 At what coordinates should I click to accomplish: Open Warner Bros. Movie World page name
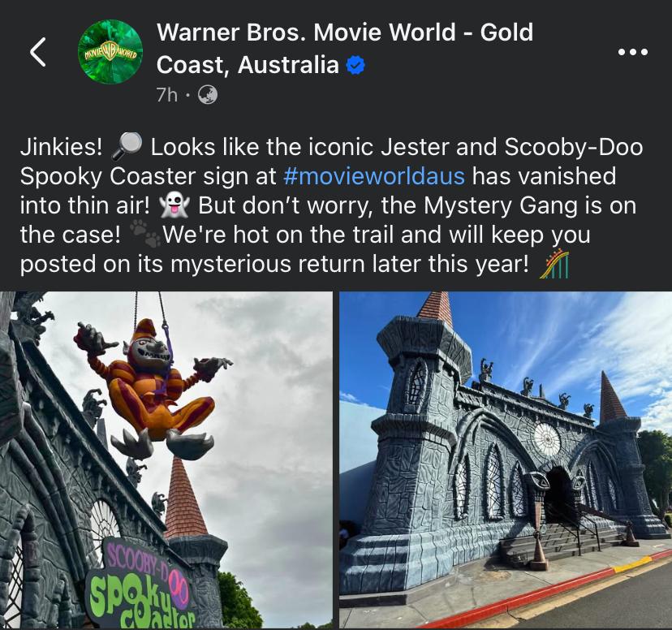345,49
